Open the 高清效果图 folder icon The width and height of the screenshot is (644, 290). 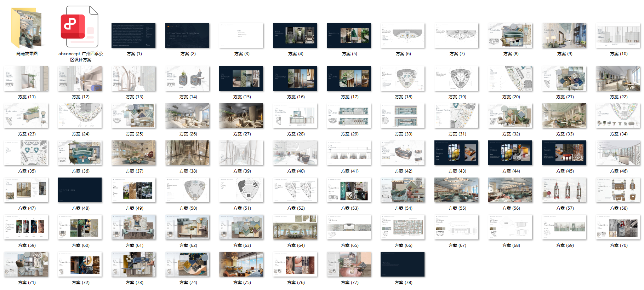[x=27, y=28]
